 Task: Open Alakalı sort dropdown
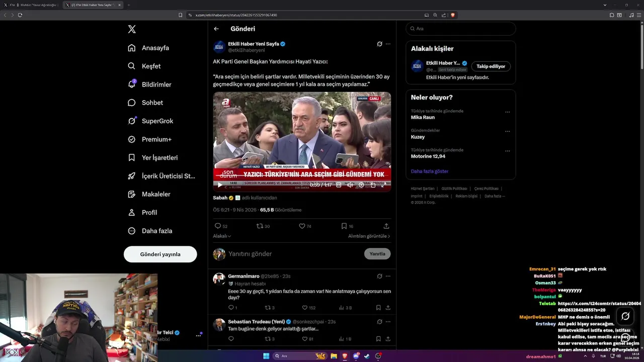(x=222, y=236)
